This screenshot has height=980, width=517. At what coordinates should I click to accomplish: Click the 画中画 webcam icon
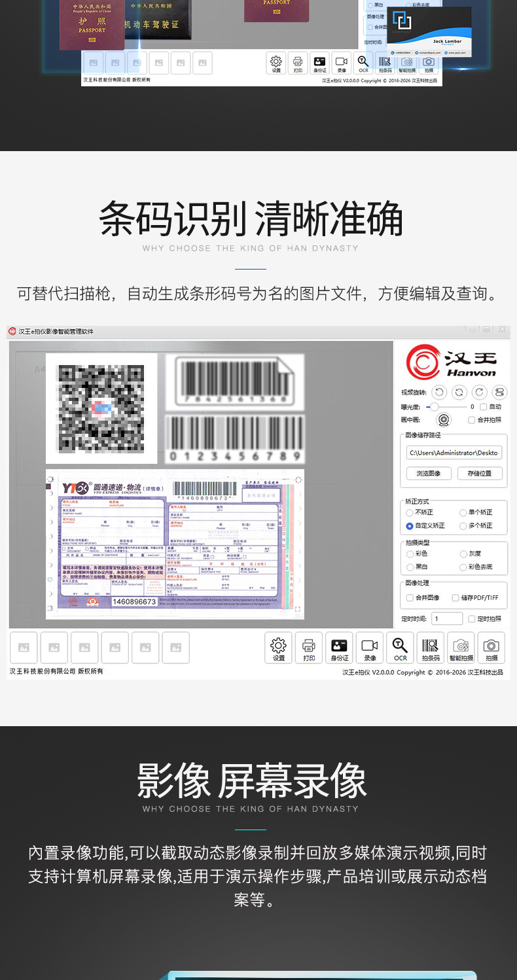click(x=444, y=420)
